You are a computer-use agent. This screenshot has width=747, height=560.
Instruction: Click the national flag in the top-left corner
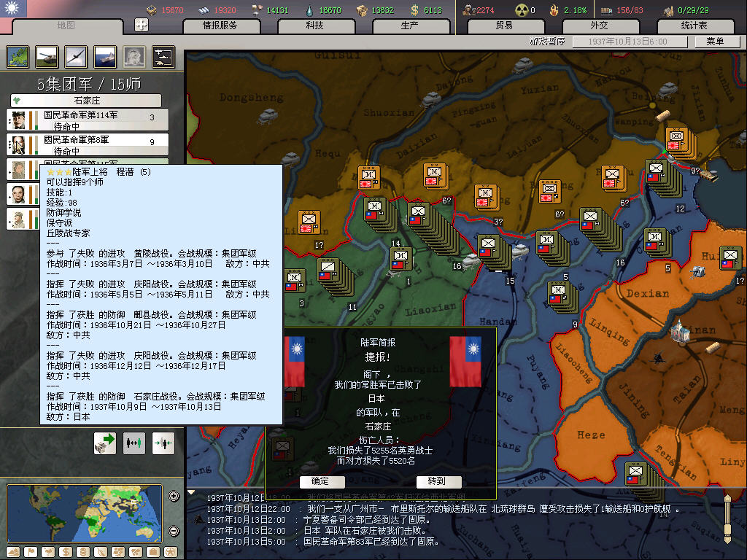pyautogui.click(x=13, y=8)
